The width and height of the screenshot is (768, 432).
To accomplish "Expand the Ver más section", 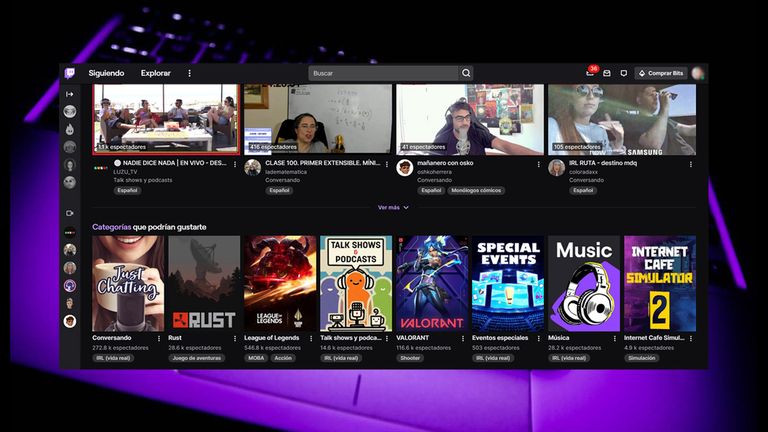I will coord(393,208).
